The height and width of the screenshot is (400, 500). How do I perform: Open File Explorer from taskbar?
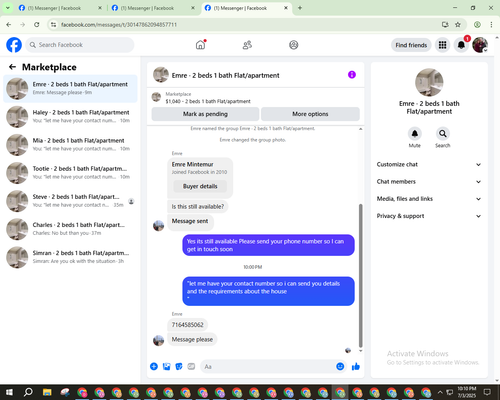(x=47, y=392)
